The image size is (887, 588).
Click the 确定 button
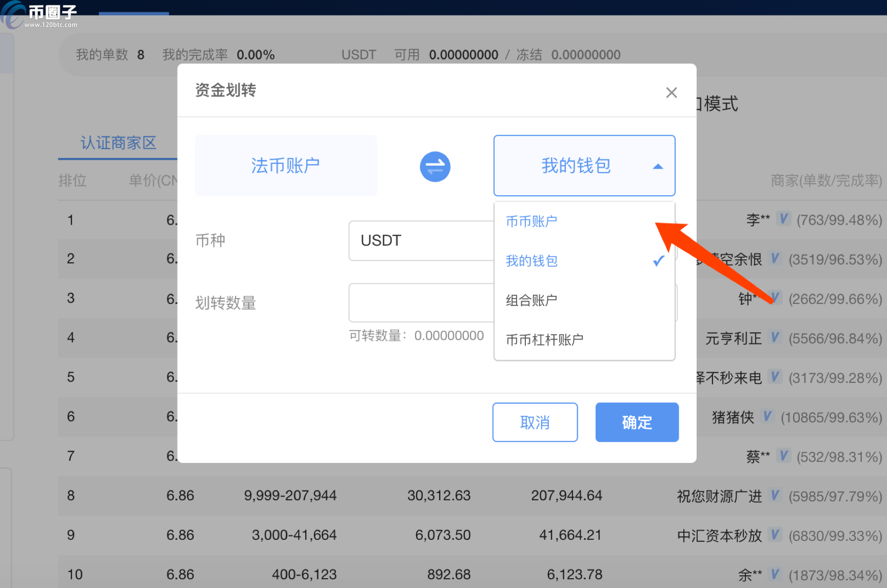637,422
